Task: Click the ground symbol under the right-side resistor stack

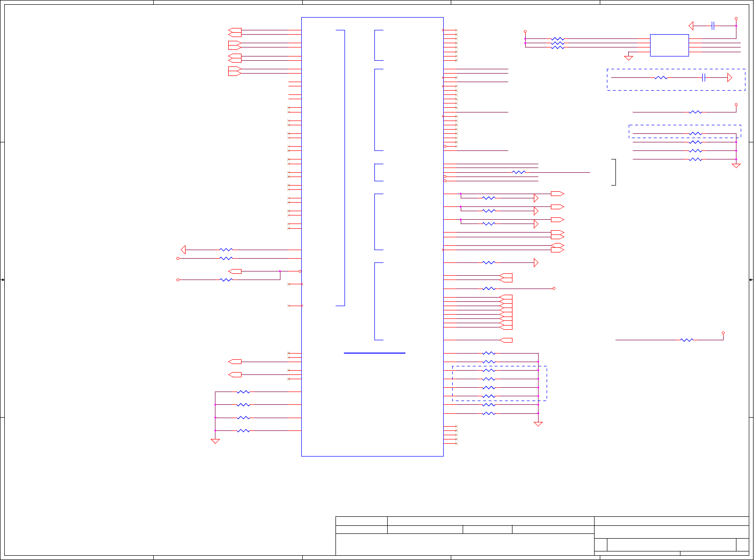Action: click(x=736, y=166)
